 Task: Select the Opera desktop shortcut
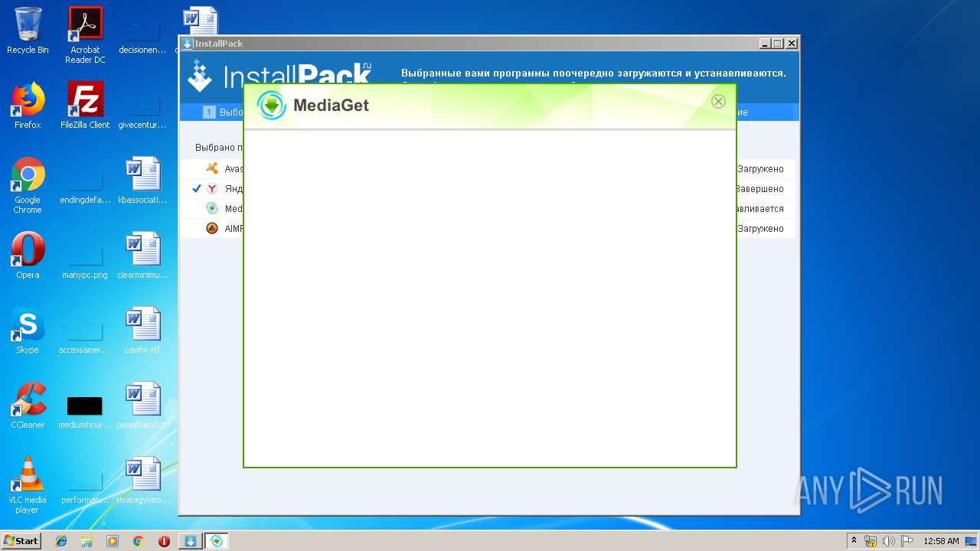pos(28,256)
